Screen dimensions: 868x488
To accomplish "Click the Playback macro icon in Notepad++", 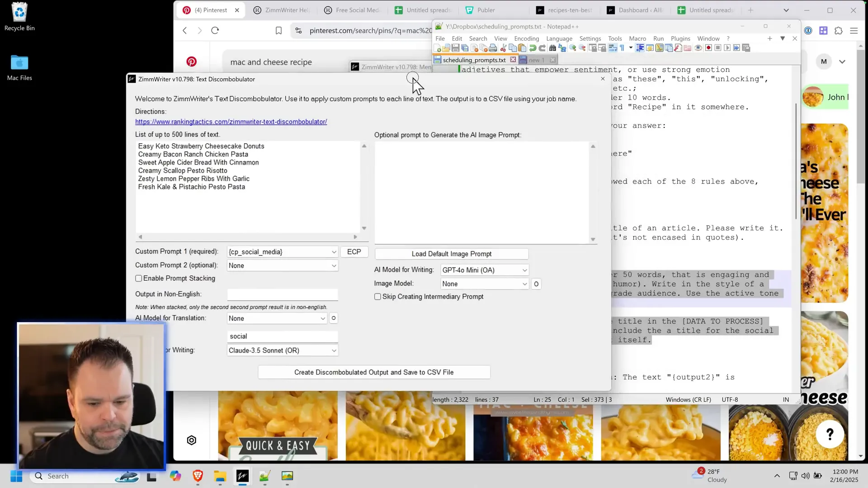I will pos(727,48).
